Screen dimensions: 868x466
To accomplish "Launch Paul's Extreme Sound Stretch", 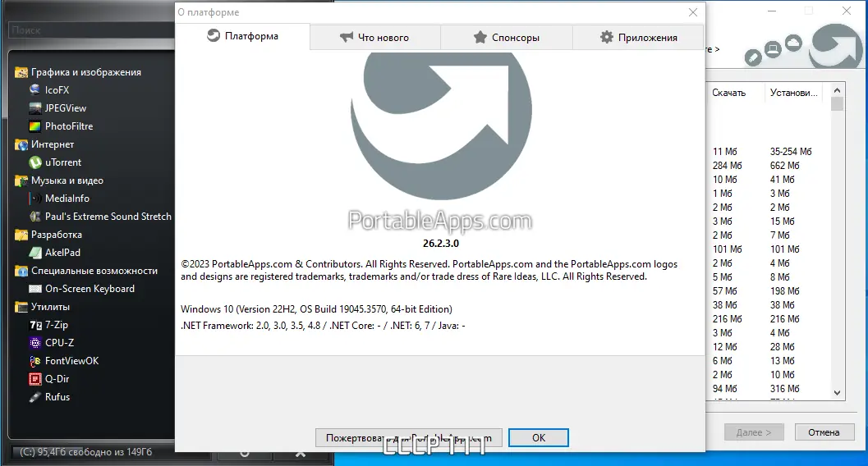I will pyautogui.click(x=100, y=216).
